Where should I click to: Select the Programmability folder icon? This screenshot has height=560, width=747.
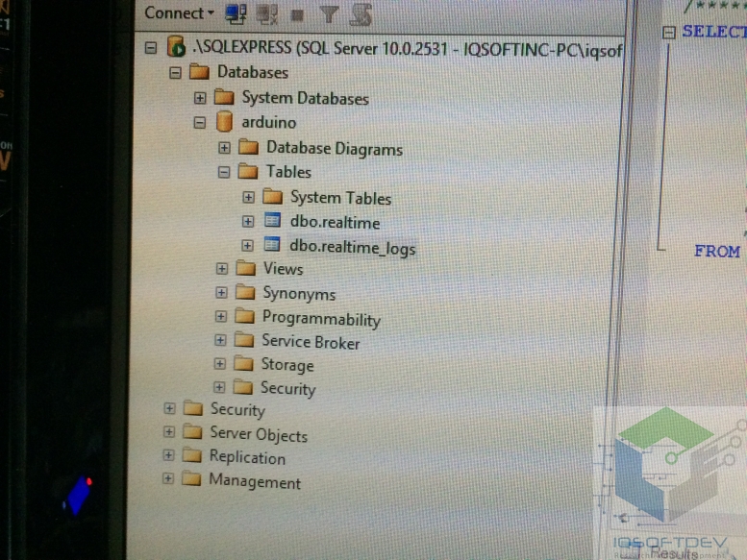(245, 316)
